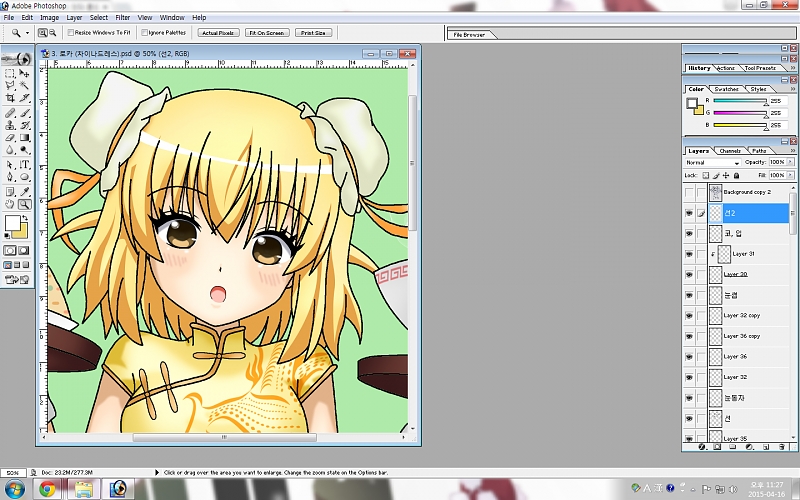Show the Background copy 2 layer

coord(689,192)
